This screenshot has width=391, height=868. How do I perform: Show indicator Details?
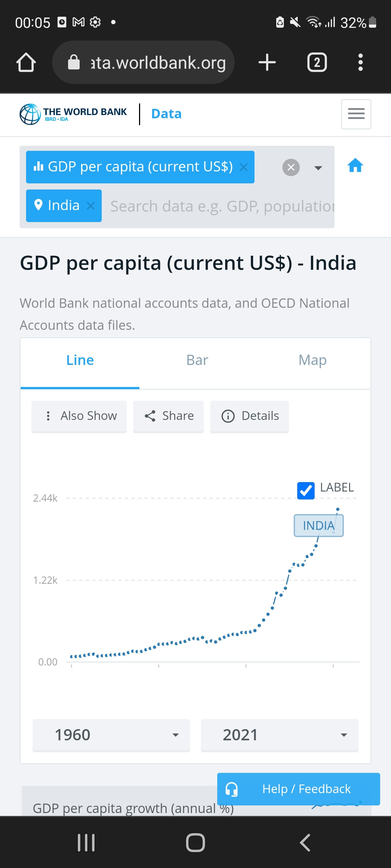[x=249, y=416]
